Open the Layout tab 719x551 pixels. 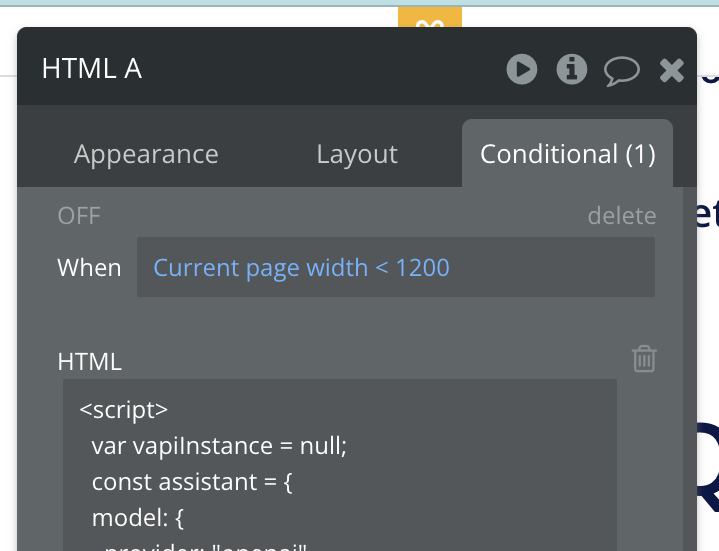point(357,154)
